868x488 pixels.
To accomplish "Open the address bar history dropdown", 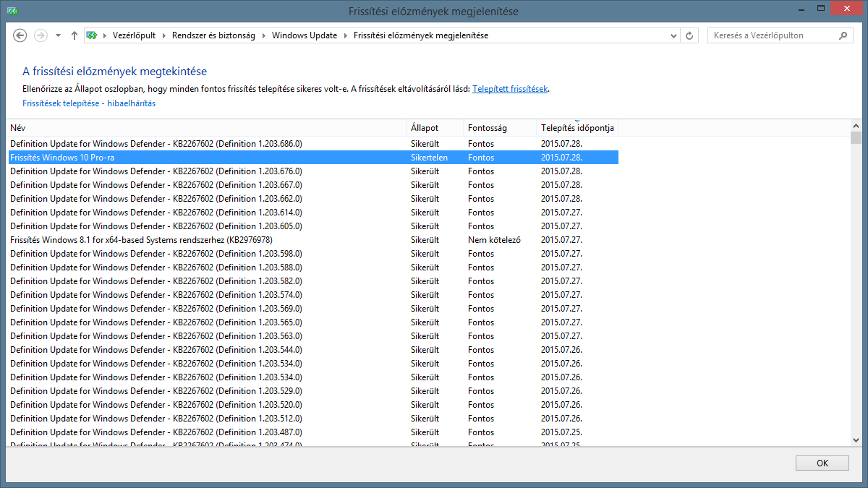I will (x=673, y=35).
